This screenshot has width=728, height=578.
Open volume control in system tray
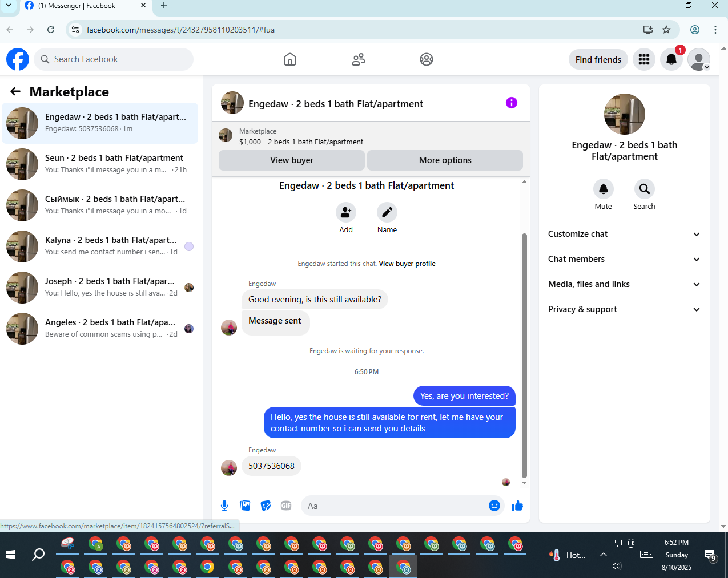click(x=617, y=566)
